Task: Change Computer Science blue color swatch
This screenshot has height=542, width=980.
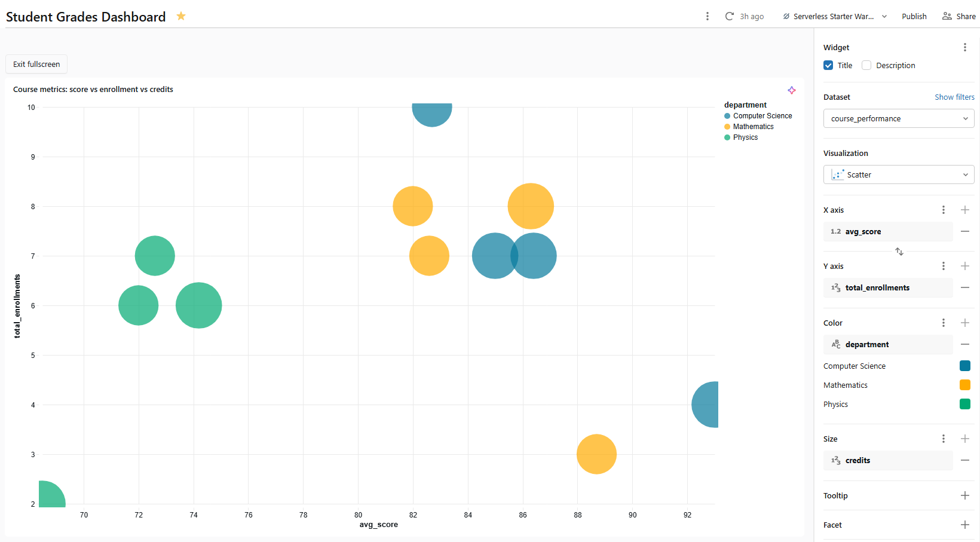Action: click(965, 366)
